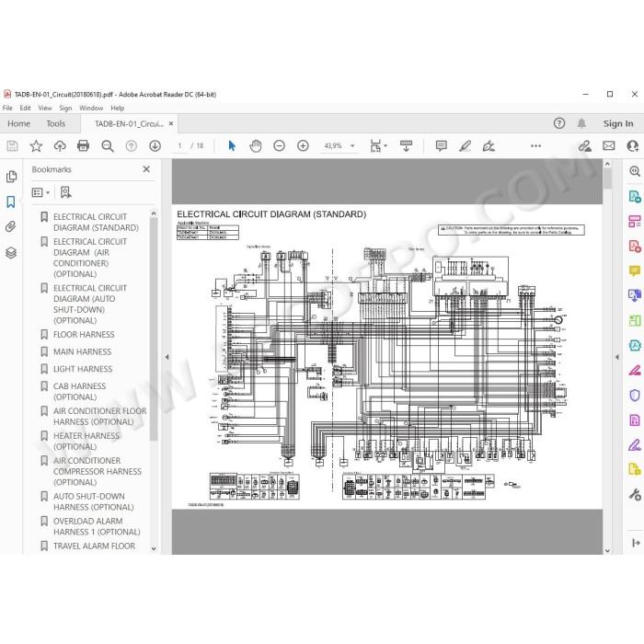The height and width of the screenshot is (644, 644).
Task: Open the View menu
Action: (45, 108)
